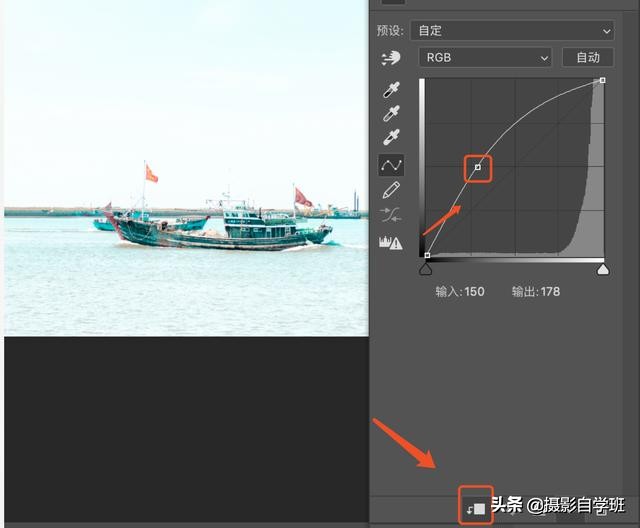Pick the white point eyedropper
The height and width of the screenshot is (528, 640).
tap(391, 137)
